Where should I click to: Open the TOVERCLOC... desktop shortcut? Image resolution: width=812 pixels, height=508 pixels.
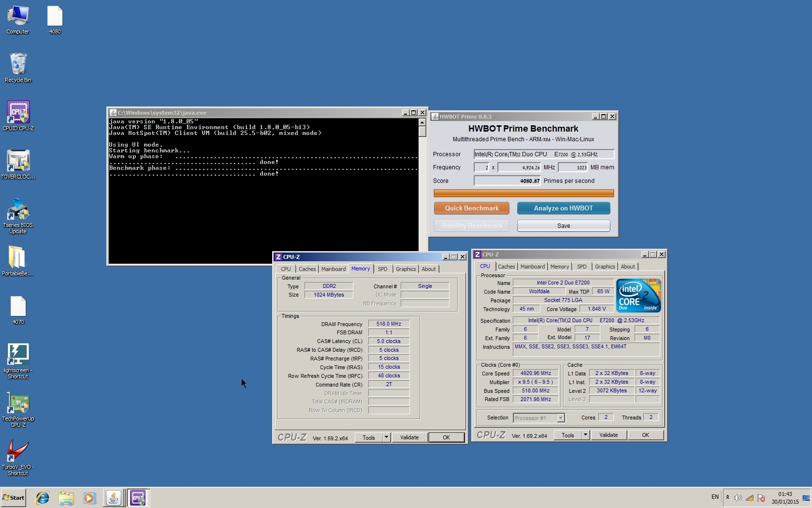[18, 164]
